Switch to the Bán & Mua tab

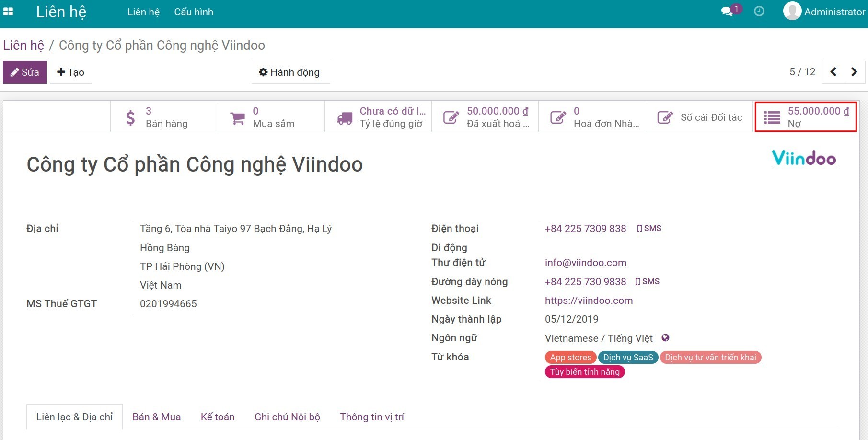[x=157, y=417]
